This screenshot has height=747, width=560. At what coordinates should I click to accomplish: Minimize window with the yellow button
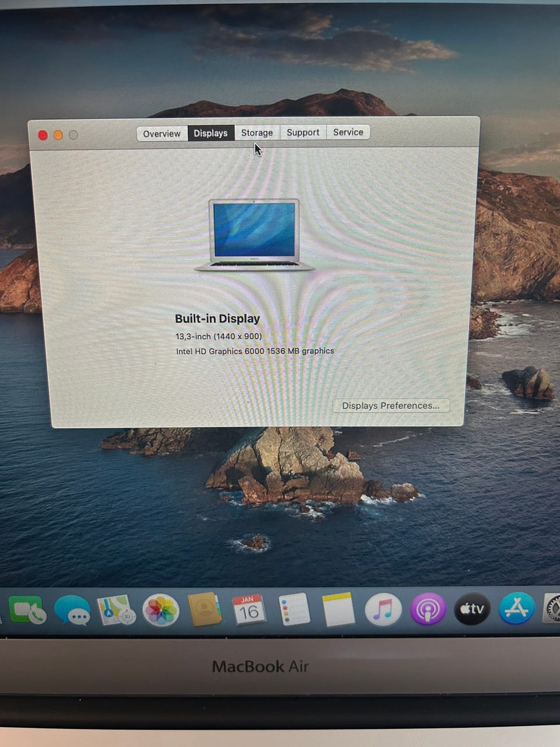pos(58,135)
